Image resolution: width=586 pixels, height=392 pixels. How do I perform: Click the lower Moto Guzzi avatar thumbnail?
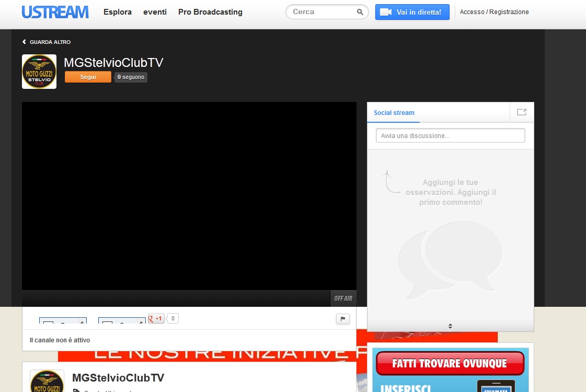47,381
